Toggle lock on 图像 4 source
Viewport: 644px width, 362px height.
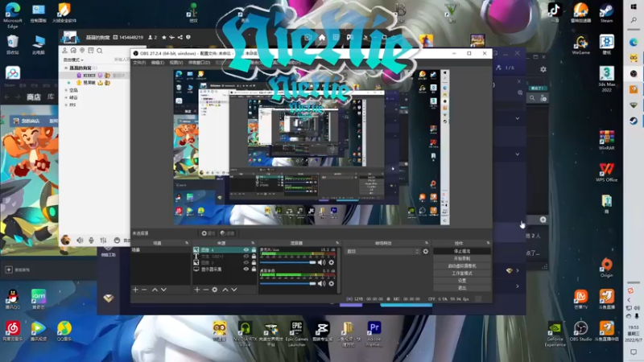[254, 249]
